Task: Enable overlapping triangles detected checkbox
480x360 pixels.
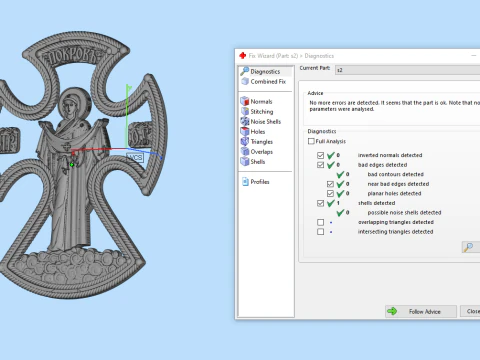Action: [320, 222]
